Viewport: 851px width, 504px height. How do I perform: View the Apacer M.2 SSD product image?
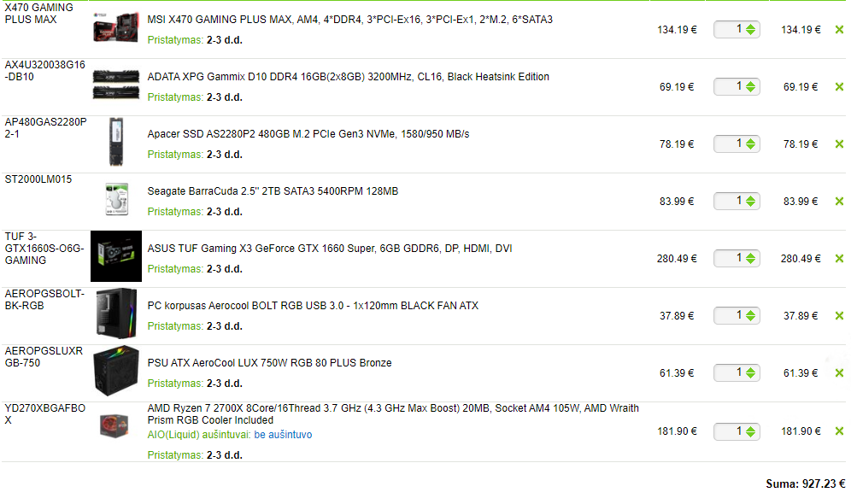click(116, 142)
